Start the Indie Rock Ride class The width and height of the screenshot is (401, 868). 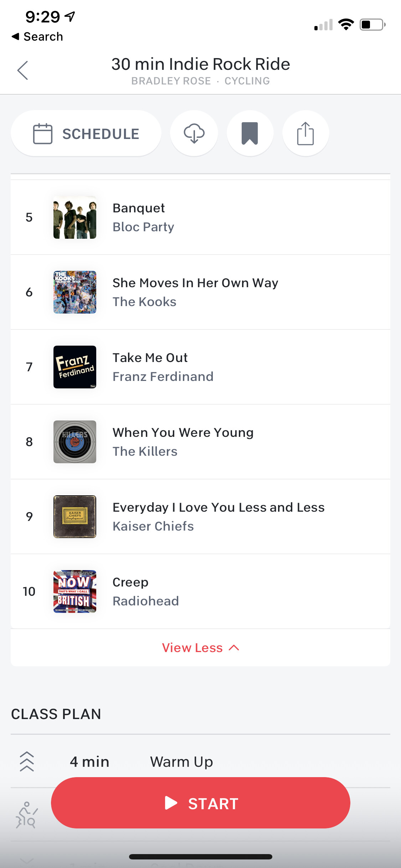[200, 803]
